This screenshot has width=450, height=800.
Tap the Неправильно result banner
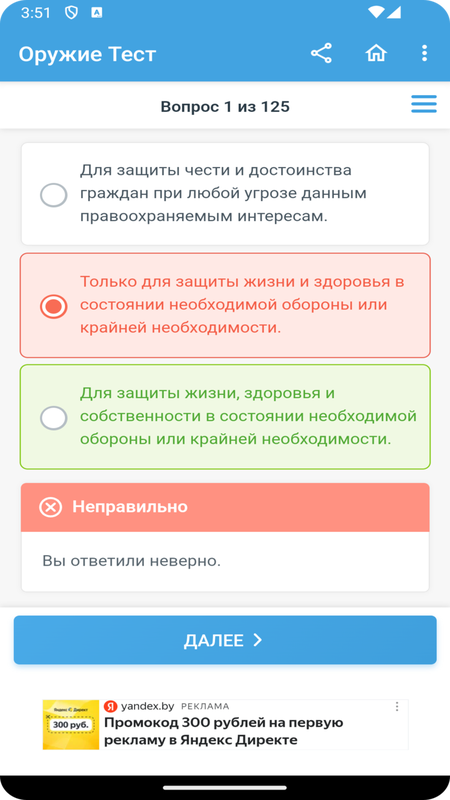[x=225, y=507]
